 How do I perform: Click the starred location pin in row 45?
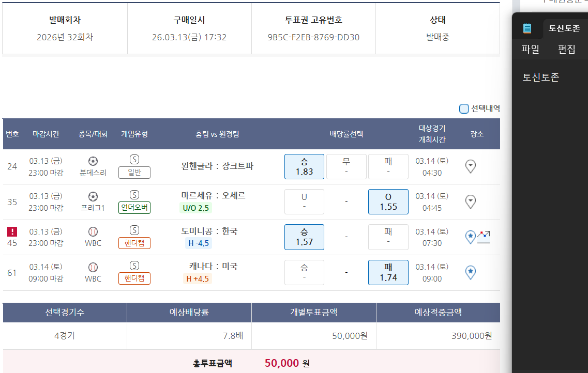click(x=471, y=237)
